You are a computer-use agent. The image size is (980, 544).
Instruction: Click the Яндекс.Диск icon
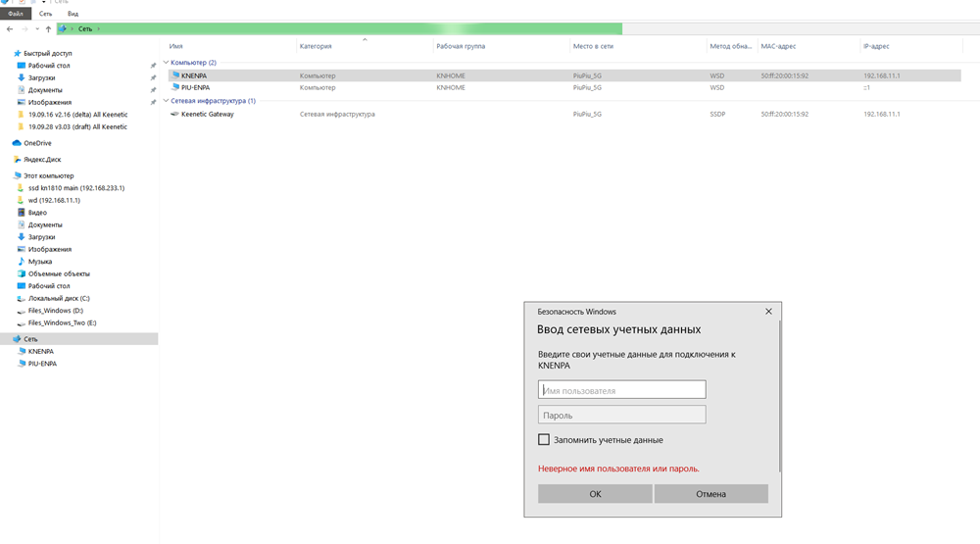tap(17, 160)
